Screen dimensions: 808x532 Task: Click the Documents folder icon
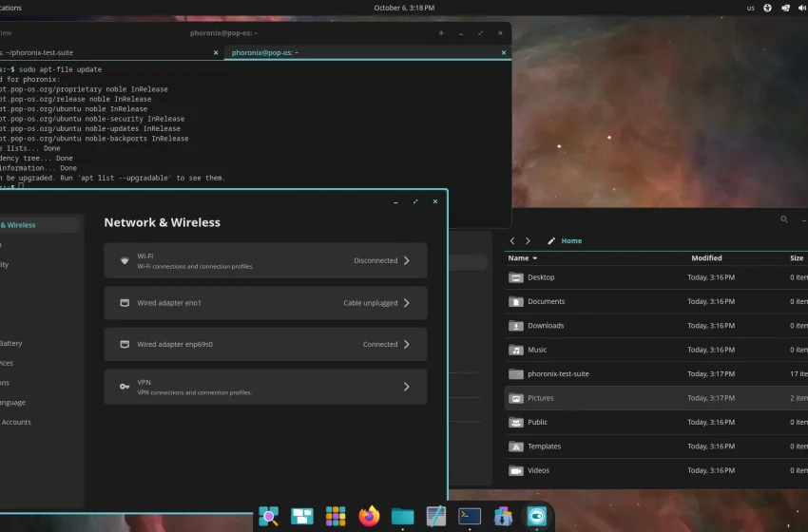[x=516, y=302]
